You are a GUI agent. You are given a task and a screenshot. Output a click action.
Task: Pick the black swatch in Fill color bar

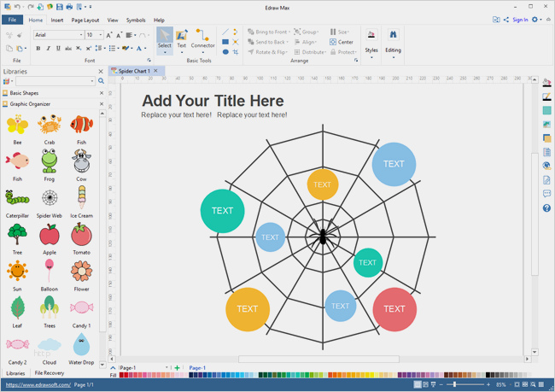click(488, 375)
